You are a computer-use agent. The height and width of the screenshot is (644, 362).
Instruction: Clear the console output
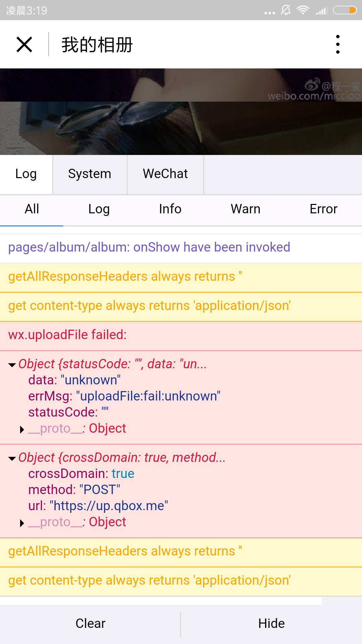(90, 624)
